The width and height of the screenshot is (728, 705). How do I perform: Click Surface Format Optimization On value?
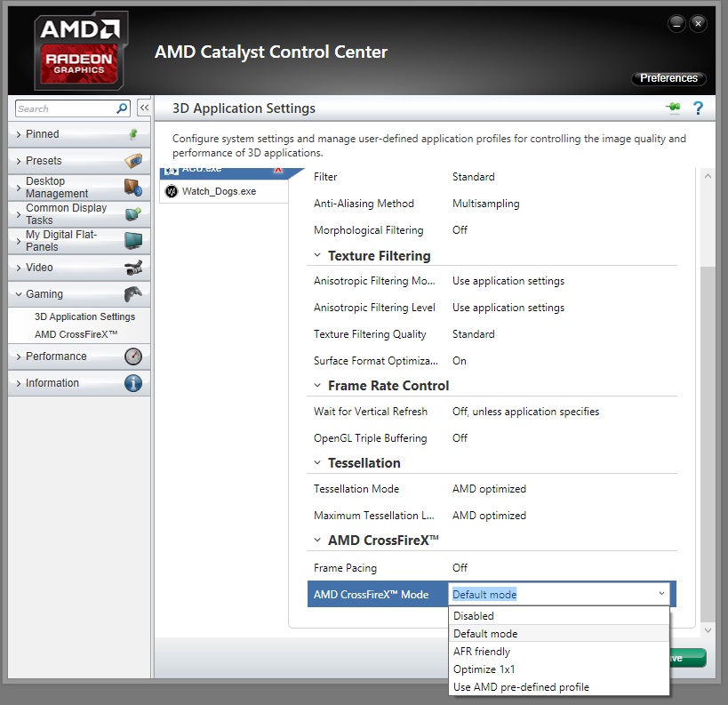460,361
